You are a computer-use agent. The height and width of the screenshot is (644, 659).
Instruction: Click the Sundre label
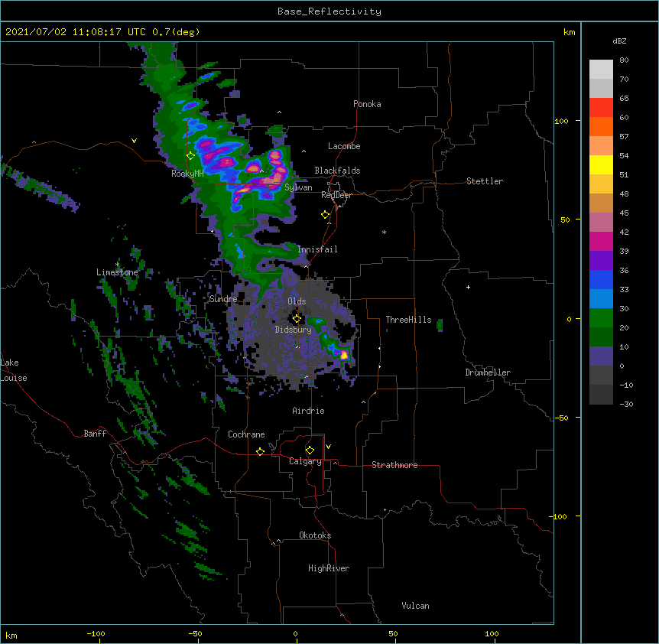tap(223, 299)
